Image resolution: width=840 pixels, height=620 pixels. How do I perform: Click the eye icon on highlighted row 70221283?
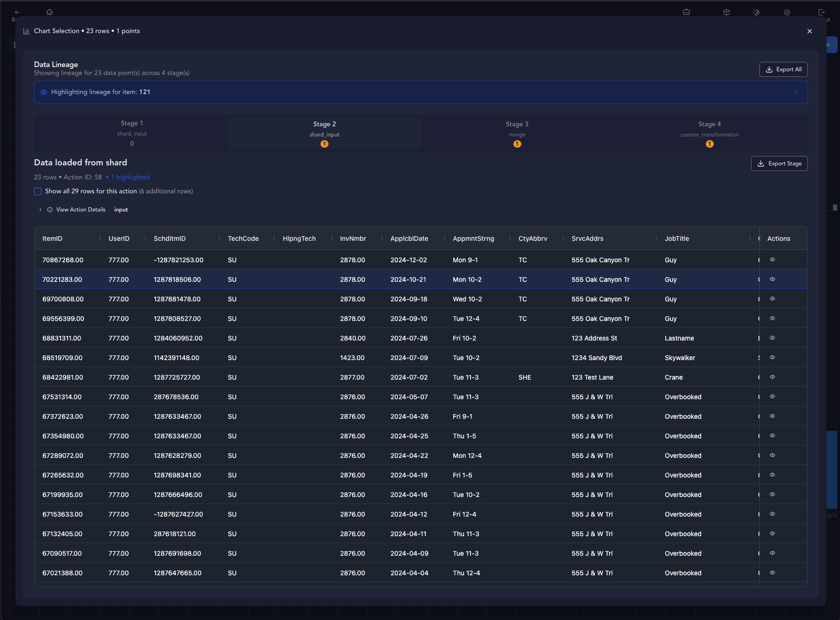click(x=772, y=279)
